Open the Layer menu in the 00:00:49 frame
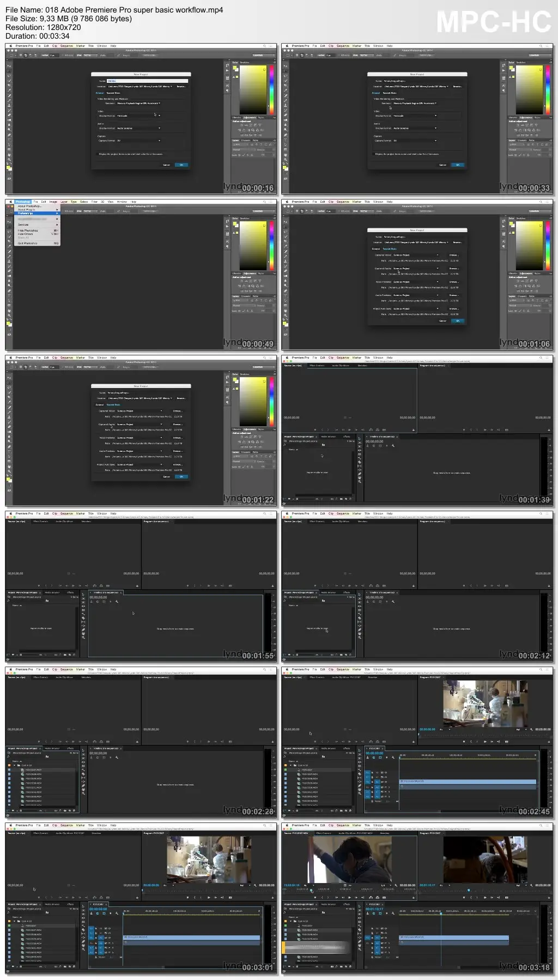558x980 pixels. pyautogui.click(x=64, y=202)
